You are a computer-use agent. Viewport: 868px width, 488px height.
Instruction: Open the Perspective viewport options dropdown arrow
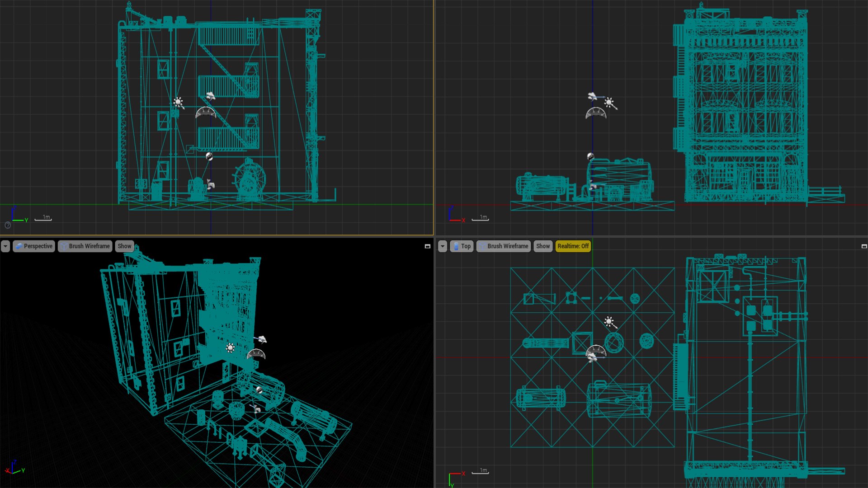pyautogui.click(x=5, y=246)
